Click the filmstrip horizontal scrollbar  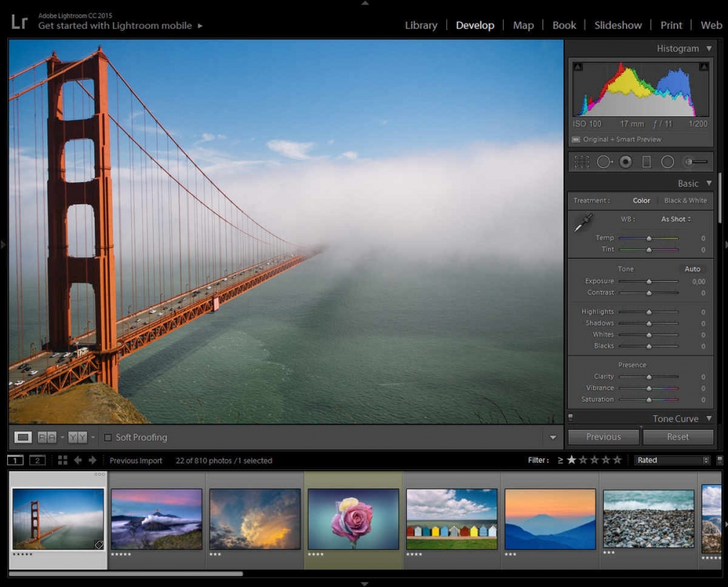126,574
